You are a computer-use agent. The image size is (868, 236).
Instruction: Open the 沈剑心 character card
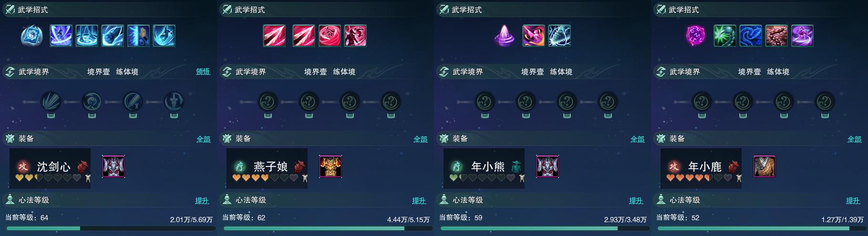(x=50, y=168)
